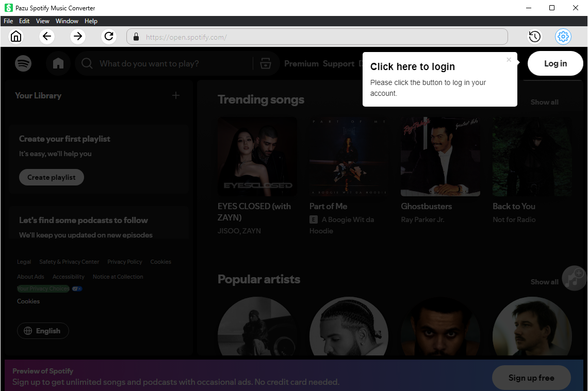
Task: Open the English language selector
Action: coord(43,331)
